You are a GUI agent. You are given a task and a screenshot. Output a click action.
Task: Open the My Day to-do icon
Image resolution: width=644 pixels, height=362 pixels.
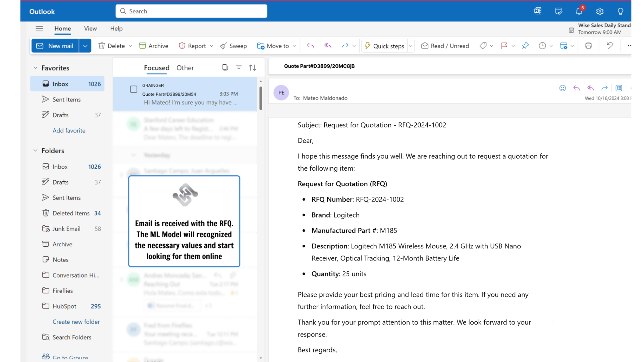(558, 11)
